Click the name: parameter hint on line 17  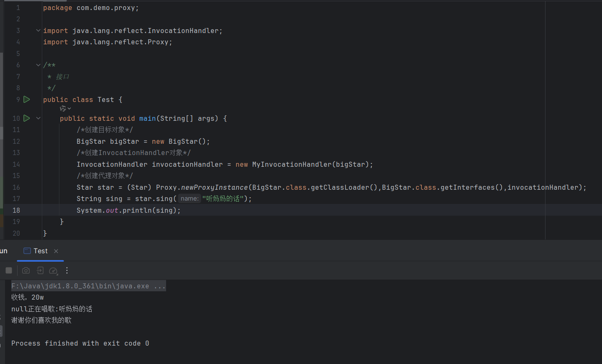tap(190, 199)
